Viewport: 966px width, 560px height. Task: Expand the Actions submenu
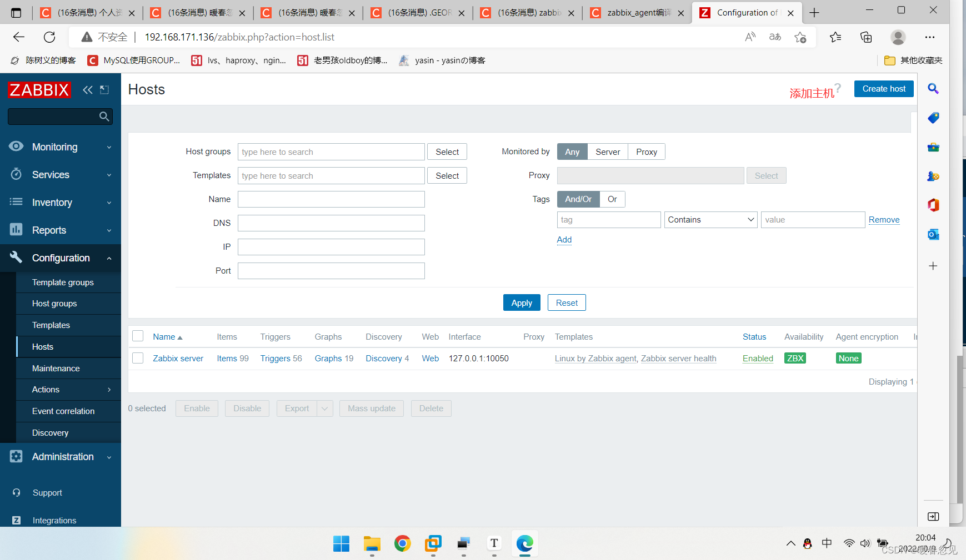tap(69, 390)
